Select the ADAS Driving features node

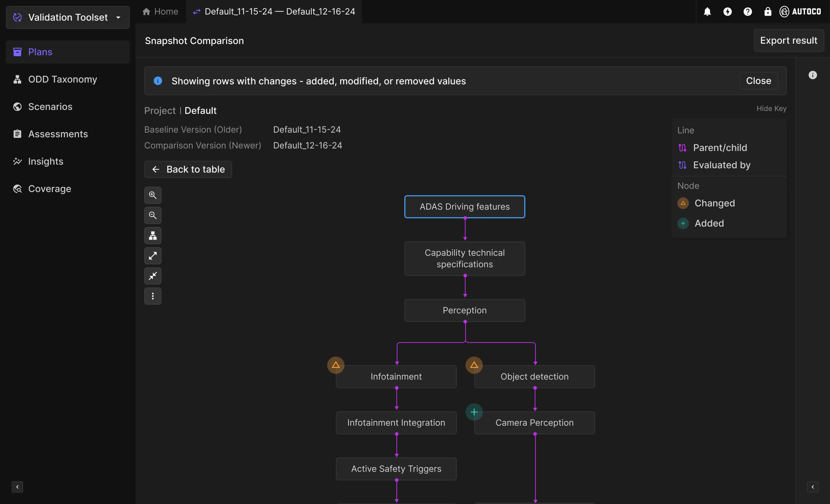pyautogui.click(x=464, y=207)
